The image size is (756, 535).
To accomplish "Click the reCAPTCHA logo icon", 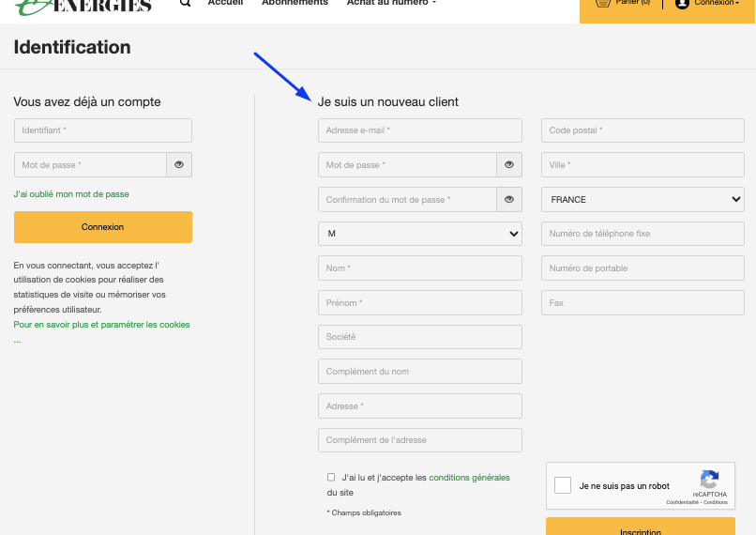I will tap(709, 479).
